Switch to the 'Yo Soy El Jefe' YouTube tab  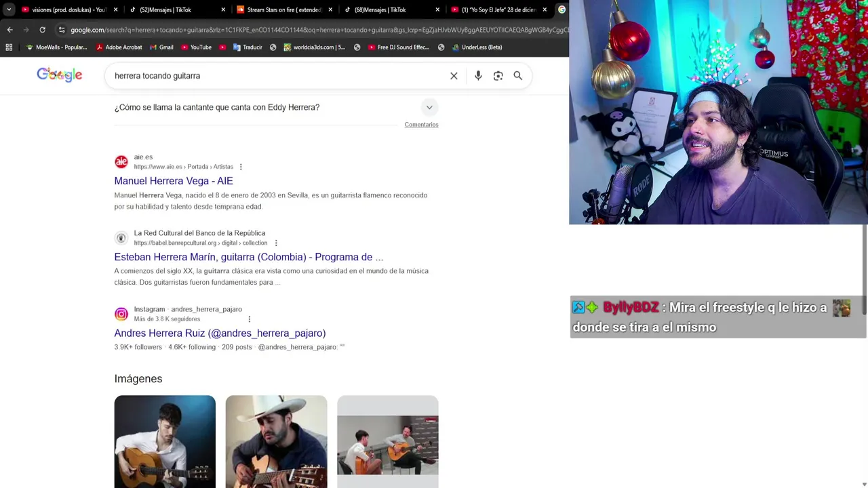pos(494,9)
